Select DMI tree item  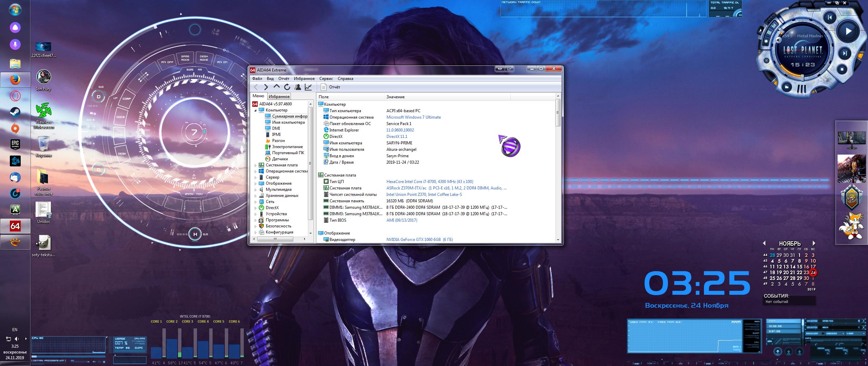pyautogui.click(x=273, y=128)
